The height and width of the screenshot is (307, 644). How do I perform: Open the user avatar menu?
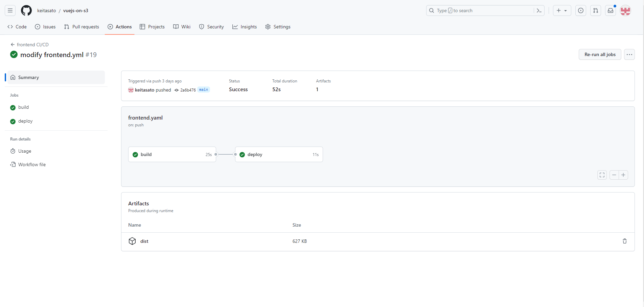click(x=625, y=10)
